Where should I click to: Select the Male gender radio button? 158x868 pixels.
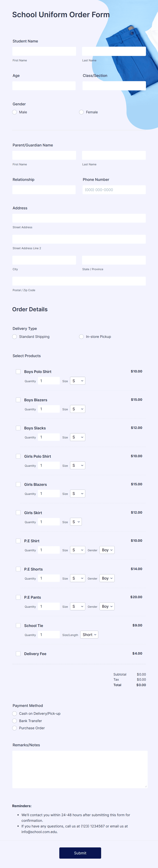pyautogui.click(x=14, y=112)
